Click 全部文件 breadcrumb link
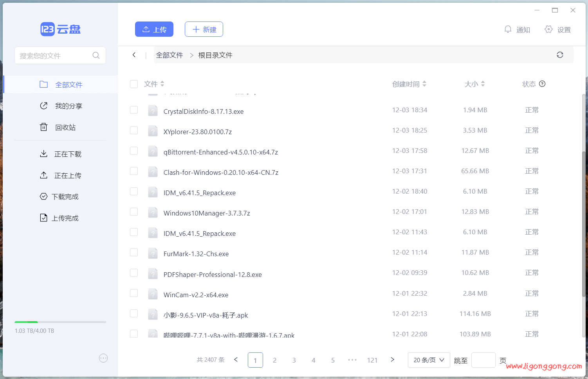Image resolution: width=588 pixels, height=379 pixels. click(170, 55)
